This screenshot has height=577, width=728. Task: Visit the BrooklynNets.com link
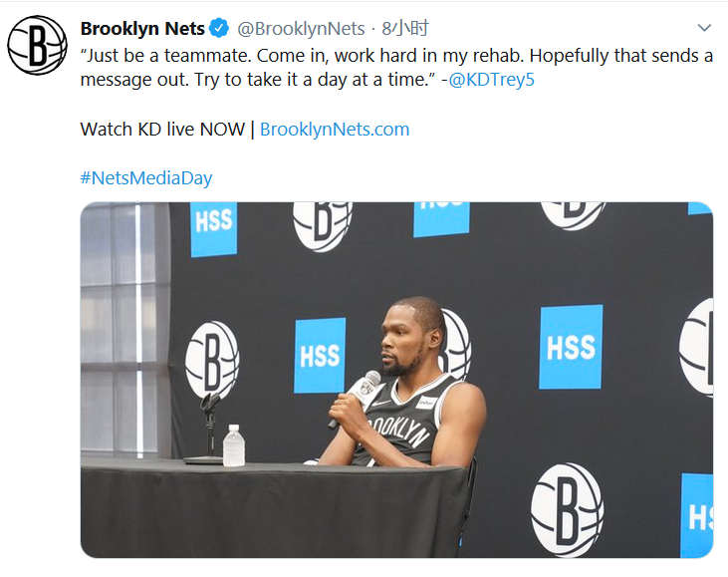click(x=335, y=130)
